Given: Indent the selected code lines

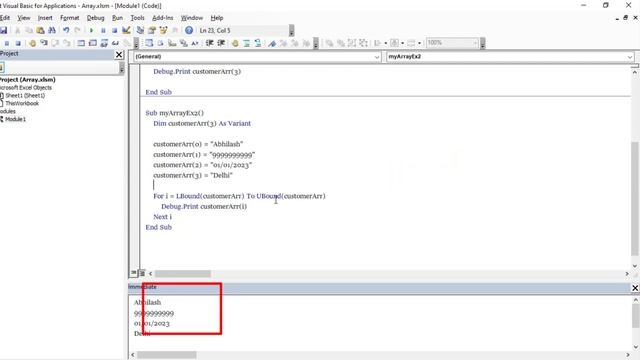Looking at the screenshot, I should [x=209, y=43].
